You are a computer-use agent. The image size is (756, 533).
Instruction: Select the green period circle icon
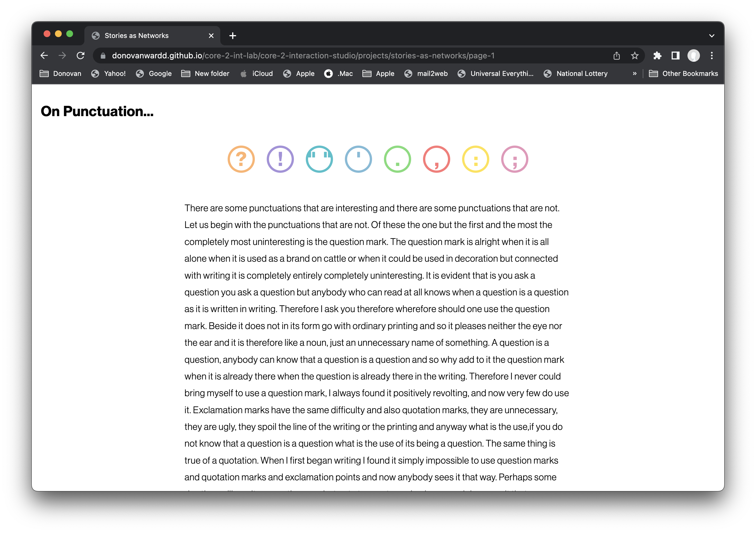pyautogui.click(x=398, y=159)
